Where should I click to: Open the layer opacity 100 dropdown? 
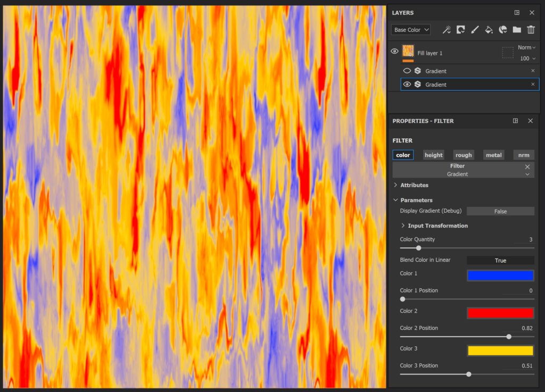click(527, 59)
